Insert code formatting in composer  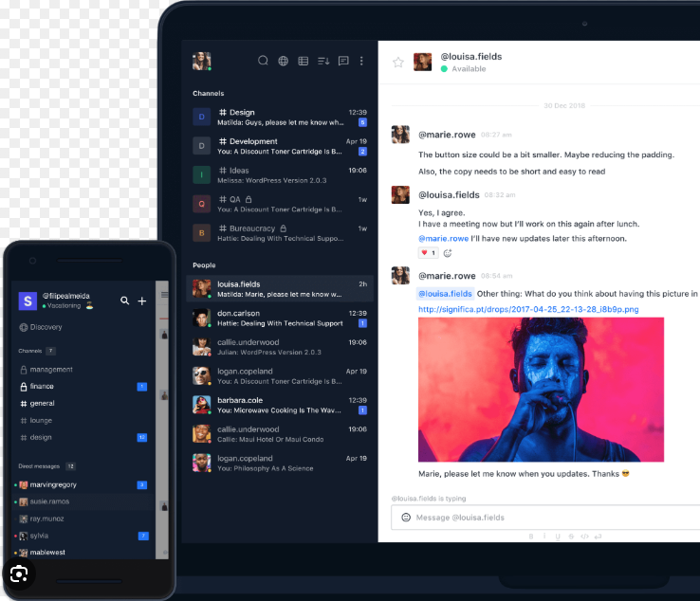pyautogui.click(x=584, y=537)
